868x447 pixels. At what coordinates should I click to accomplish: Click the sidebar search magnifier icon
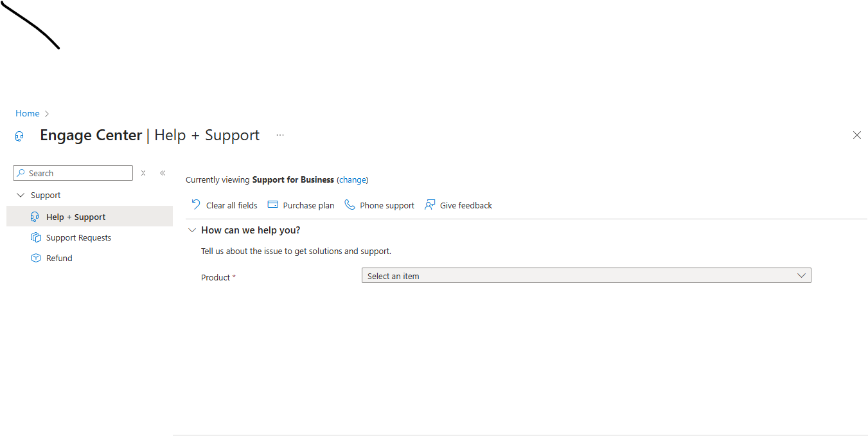click(21, 173)
